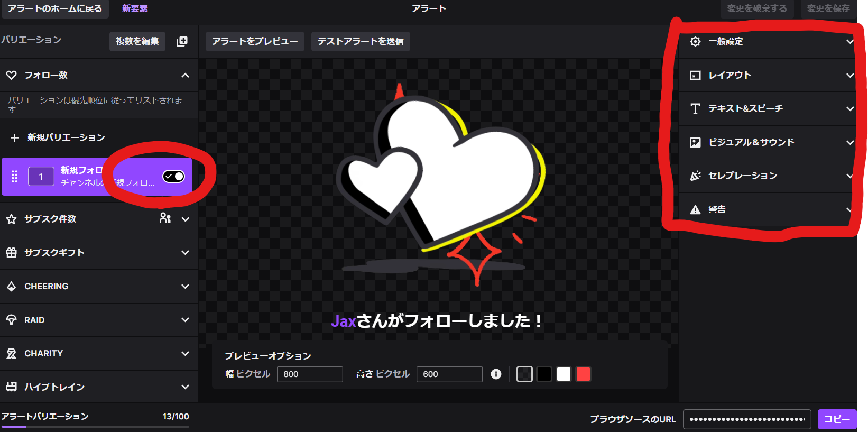Click the bits icon beside CHEERING
Viewport: 868px width, 432px height.
point(12,286)
